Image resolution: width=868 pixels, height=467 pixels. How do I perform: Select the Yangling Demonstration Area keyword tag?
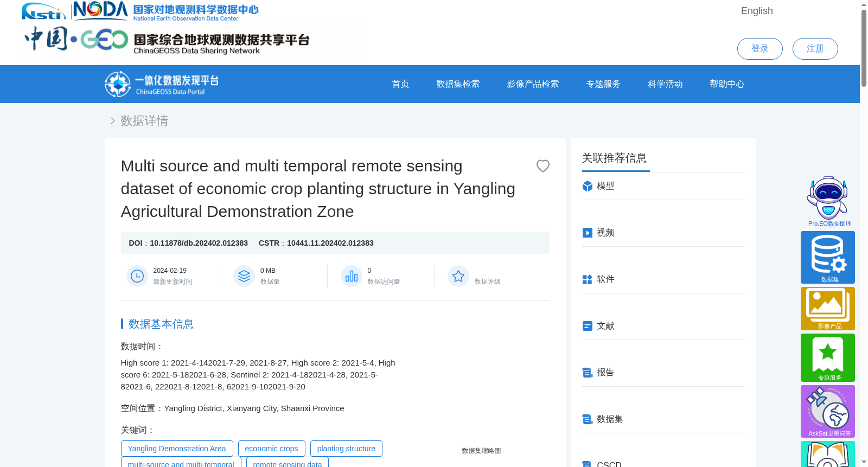pos(177,449)
